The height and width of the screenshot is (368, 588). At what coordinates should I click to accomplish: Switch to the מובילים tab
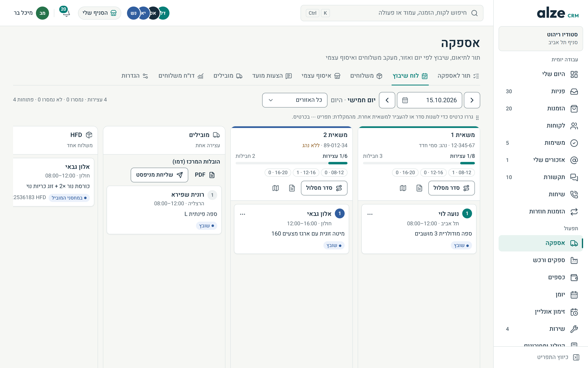(x=228, y=76)
